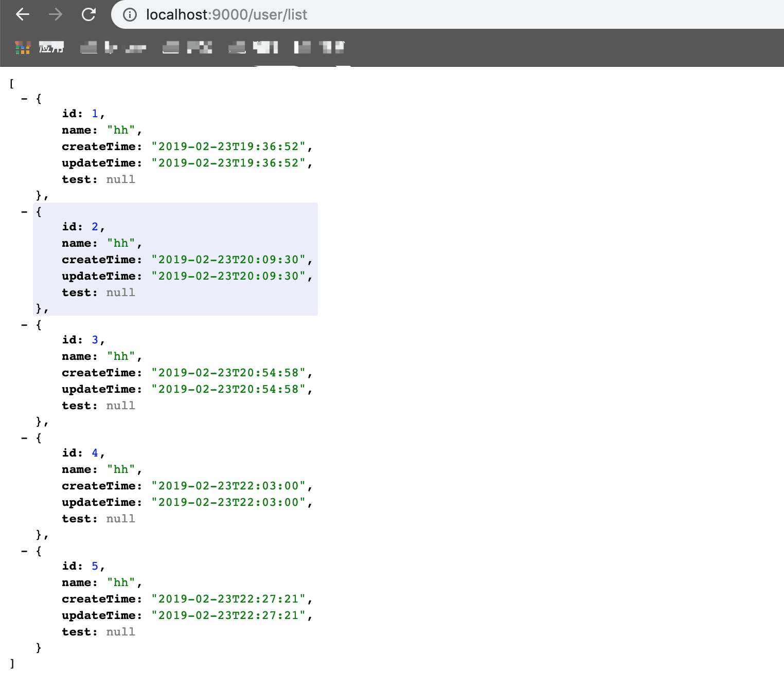
Task: Click the "updateTime" key in object id 5
Action: 99,615
